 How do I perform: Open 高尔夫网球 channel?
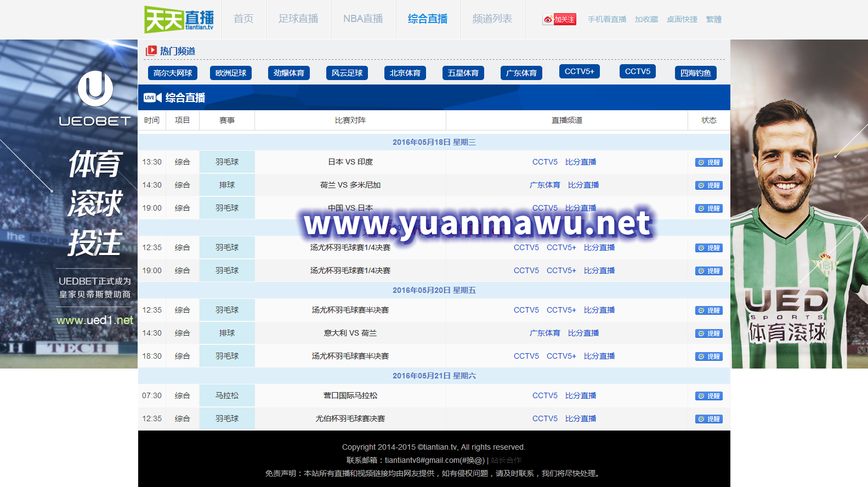click(173, 73)
